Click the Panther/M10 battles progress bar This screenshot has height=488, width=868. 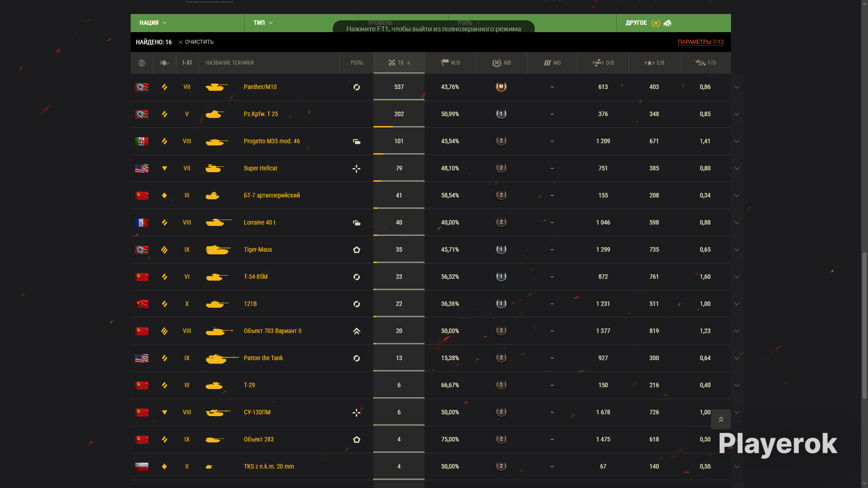click(399, 100)
